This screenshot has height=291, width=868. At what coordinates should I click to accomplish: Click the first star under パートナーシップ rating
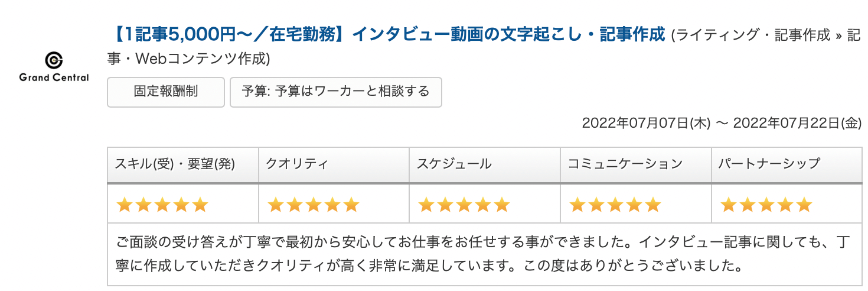(x=728, y=205)
